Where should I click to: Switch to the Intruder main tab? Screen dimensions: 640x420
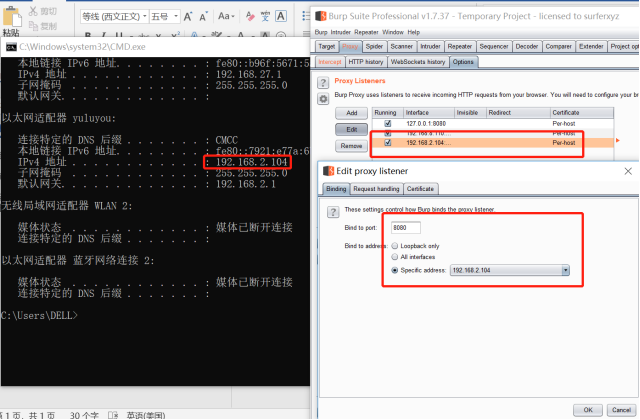tap(430, 47)
